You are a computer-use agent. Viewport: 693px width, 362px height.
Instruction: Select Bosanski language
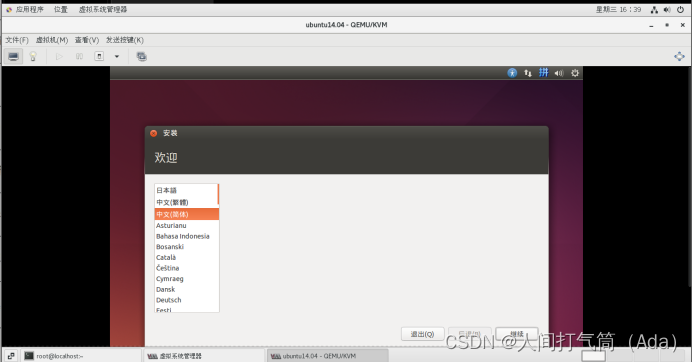[x=187, y=247]
